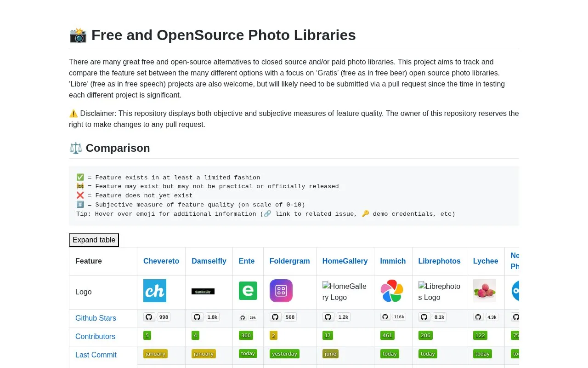Click the 'Logo' row label
The height and width of the screenshot is (368, 588).
click(84, 292)
